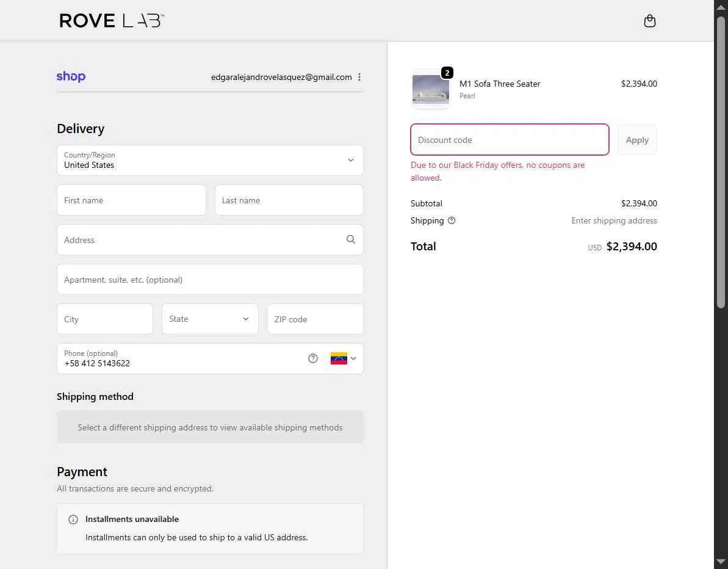This screenshot has width=728, height=569.
Task: Click the phone help question mark icon
Action: [x=313, y=358]
